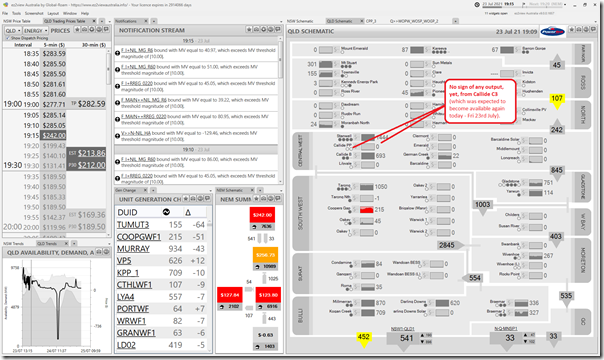Switch to the NSW Trends tab
The height and width of the screenshot is (360, 604).
tap(13, 243)
